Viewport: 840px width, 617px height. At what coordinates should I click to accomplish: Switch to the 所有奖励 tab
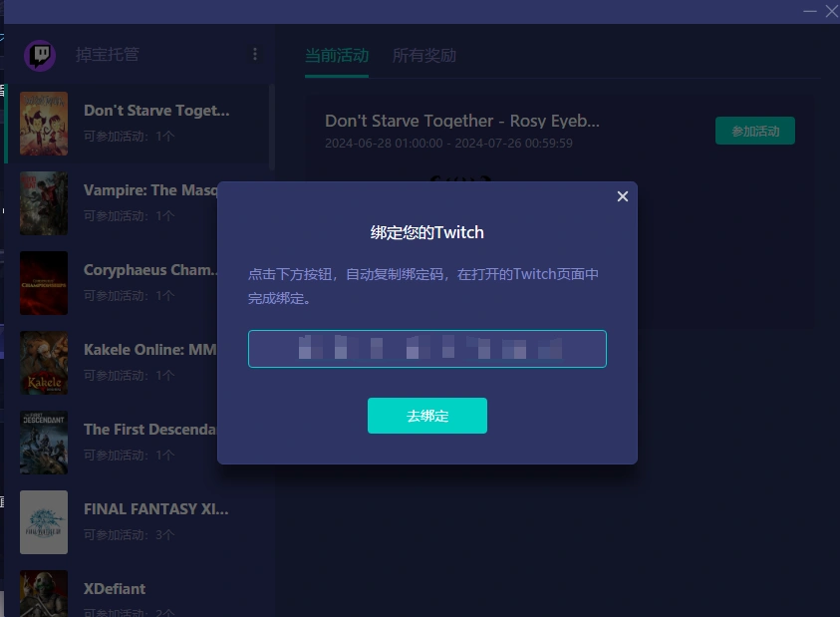424,55
